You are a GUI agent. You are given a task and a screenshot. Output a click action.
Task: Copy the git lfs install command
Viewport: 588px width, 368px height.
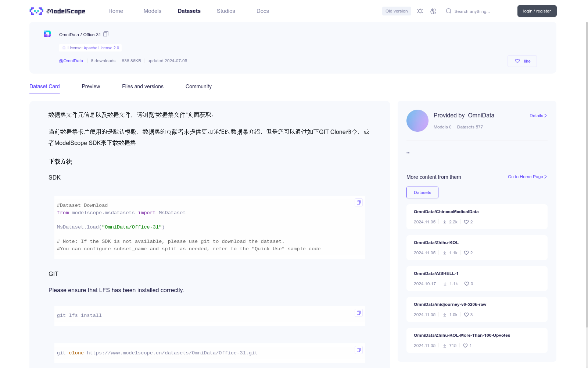pyautogui.click(x=358, y=312)
